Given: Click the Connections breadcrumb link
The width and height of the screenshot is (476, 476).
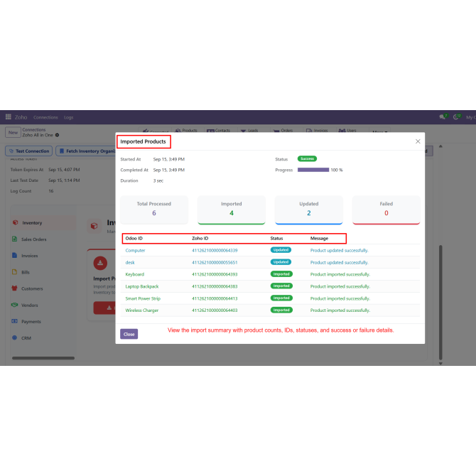Looking at the screenshot, I should point(33,129).
